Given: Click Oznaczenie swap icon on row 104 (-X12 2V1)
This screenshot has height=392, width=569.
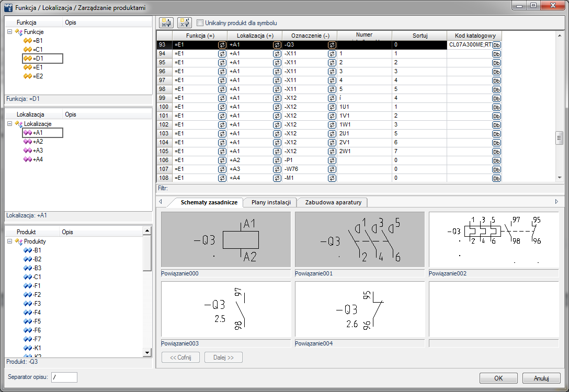Looking at the screenshot, I should coord(332,143).
